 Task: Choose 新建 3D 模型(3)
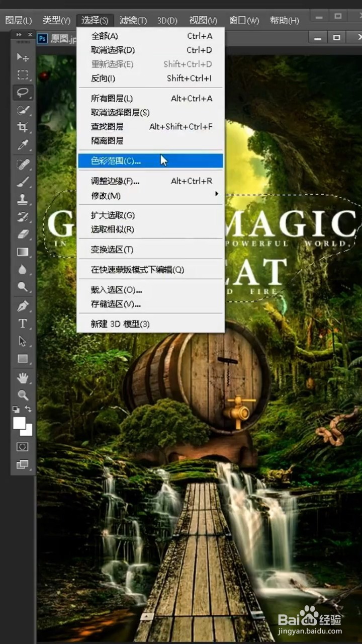[150, 324]
